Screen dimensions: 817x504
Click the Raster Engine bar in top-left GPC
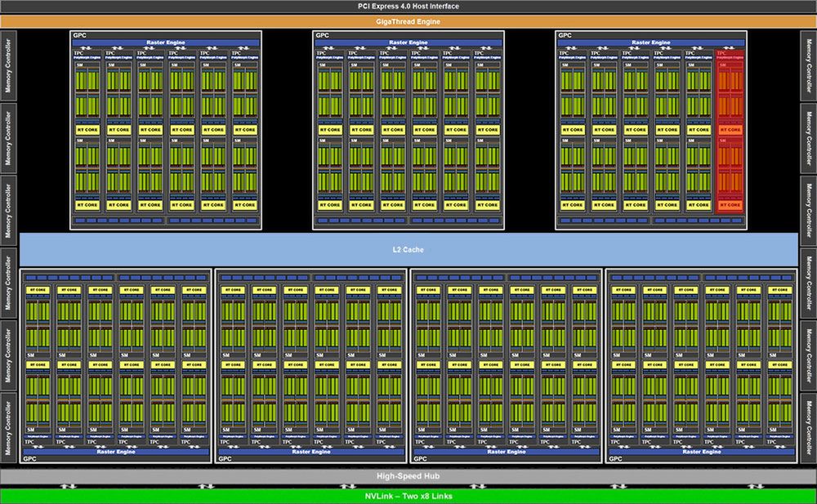click(x=166, y=42)
